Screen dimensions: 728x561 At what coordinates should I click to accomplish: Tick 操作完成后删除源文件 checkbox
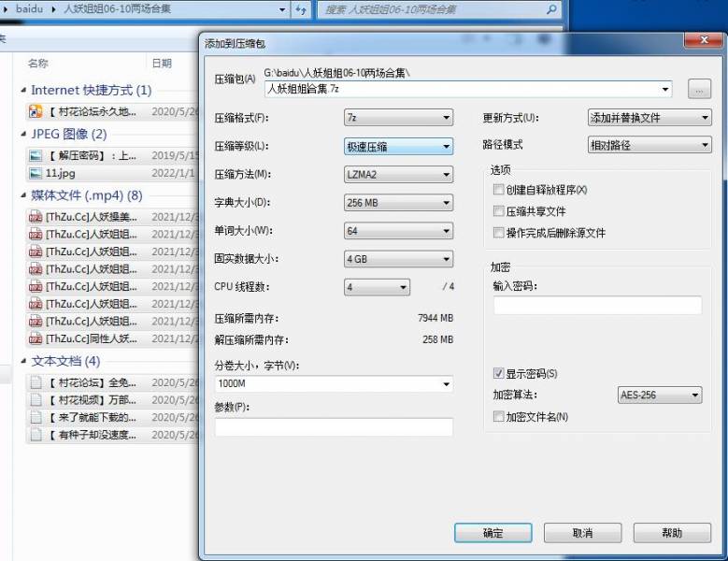pos(499,233)
